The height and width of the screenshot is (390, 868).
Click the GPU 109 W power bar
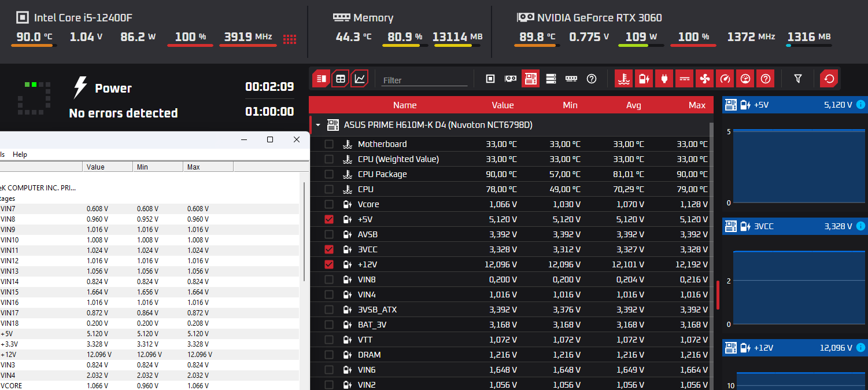coord(641,45)
